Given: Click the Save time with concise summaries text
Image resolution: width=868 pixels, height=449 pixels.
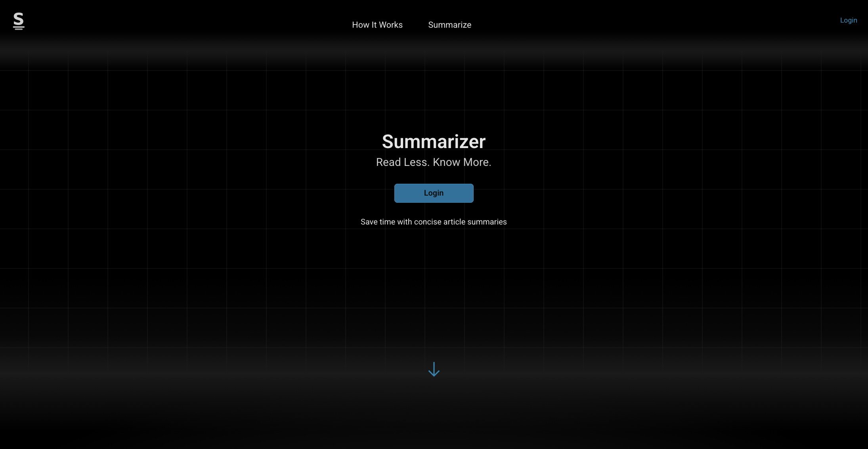Looking at the screenshot, I should coord(434,222).
